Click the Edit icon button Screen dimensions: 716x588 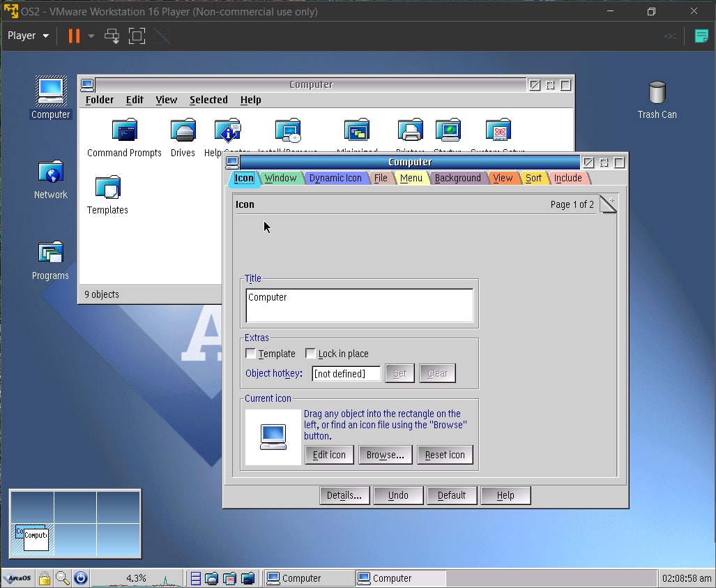pyautogui.click(x=329, y=455)
